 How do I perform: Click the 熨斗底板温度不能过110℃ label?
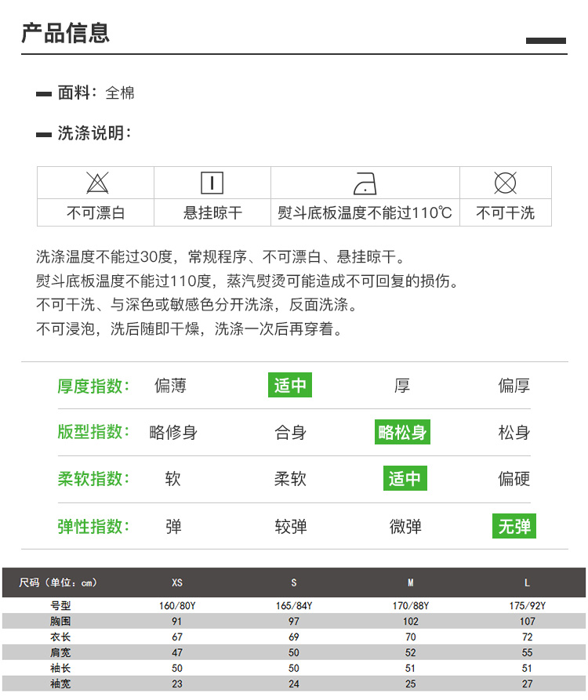[x=365, y=213]
